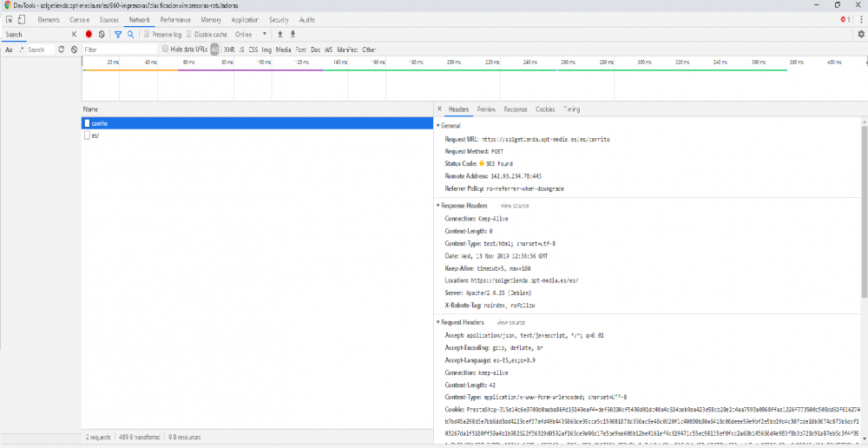Open the Audits tab
868x448 pixels.
tap(306, 20)
